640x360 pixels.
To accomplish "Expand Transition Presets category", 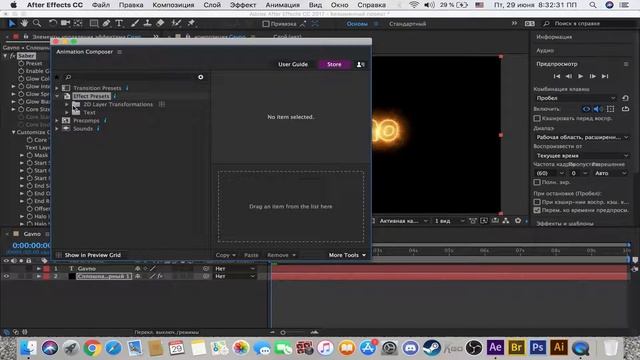I will pyautogui.click(x=57, y=88).
